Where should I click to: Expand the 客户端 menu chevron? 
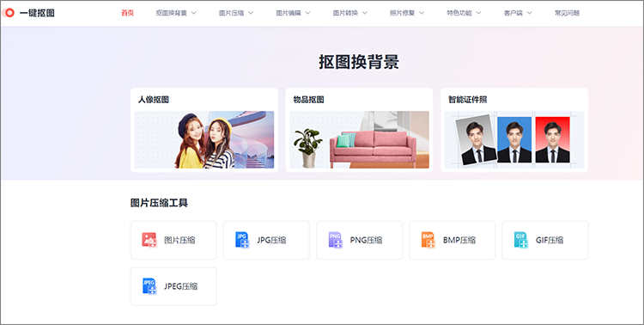coord(530,13)
